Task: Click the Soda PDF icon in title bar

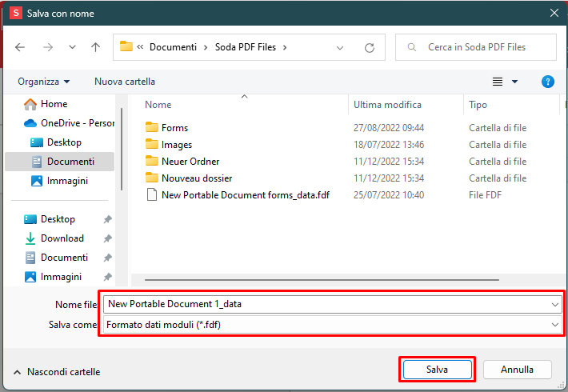Action: 16,13
